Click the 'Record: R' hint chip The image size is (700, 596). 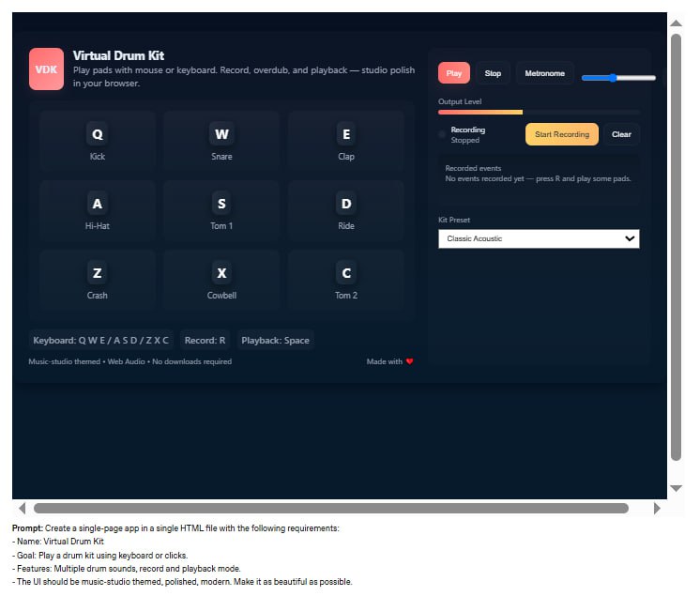[205, 340]
